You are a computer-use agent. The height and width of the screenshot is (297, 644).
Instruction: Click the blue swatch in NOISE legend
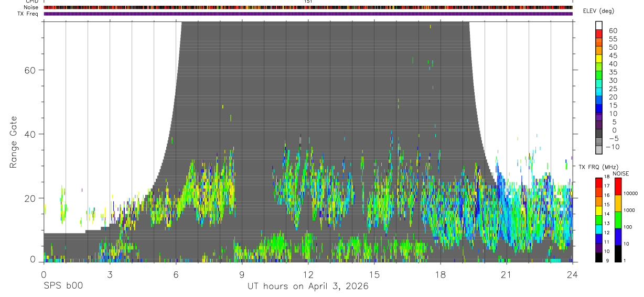(617, 236)
